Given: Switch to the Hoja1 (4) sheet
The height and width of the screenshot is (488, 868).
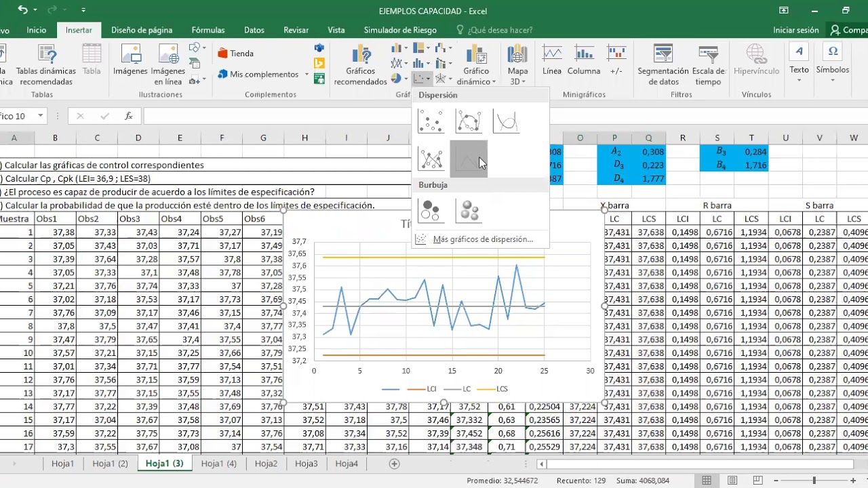Looking at the screenshot, I should pyautogui.click(x=219, y=464).
